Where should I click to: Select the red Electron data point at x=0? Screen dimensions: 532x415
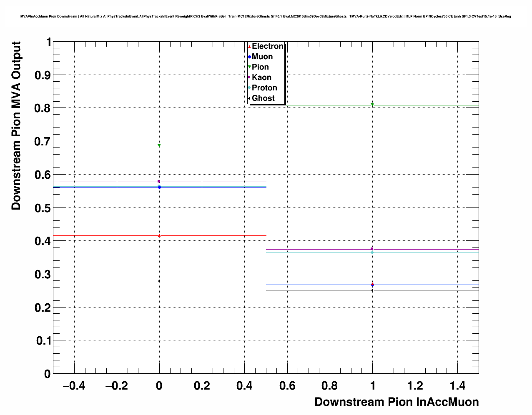(159, 235)
